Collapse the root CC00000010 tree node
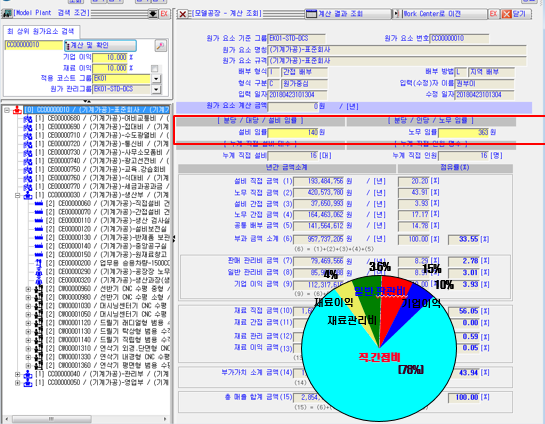545x424 pixels. [7, 110]
